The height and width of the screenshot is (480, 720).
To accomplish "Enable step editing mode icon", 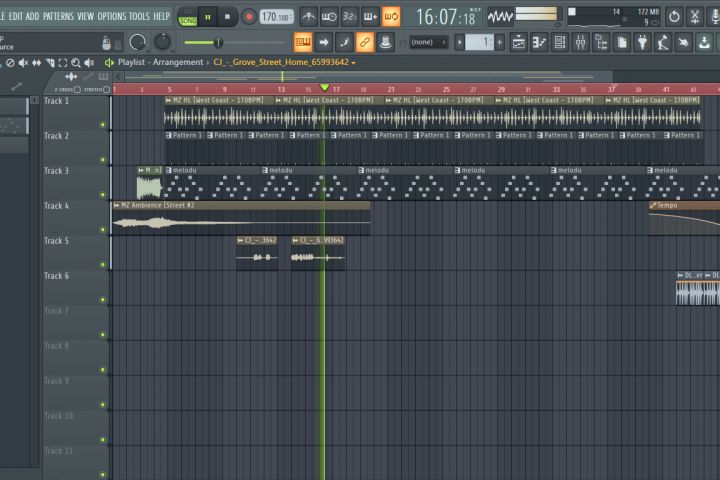I will pyautogui.click(x=344, y=42).
